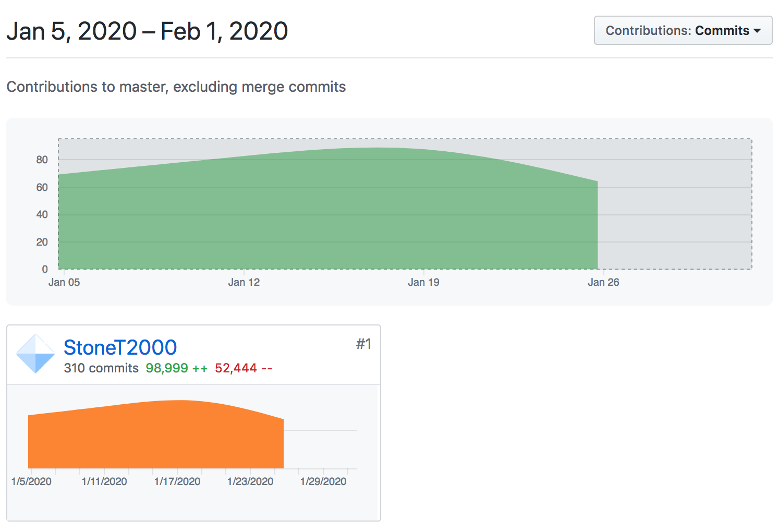
Task: View StoneT2000's 310 commits
Action: pos(101,368)
